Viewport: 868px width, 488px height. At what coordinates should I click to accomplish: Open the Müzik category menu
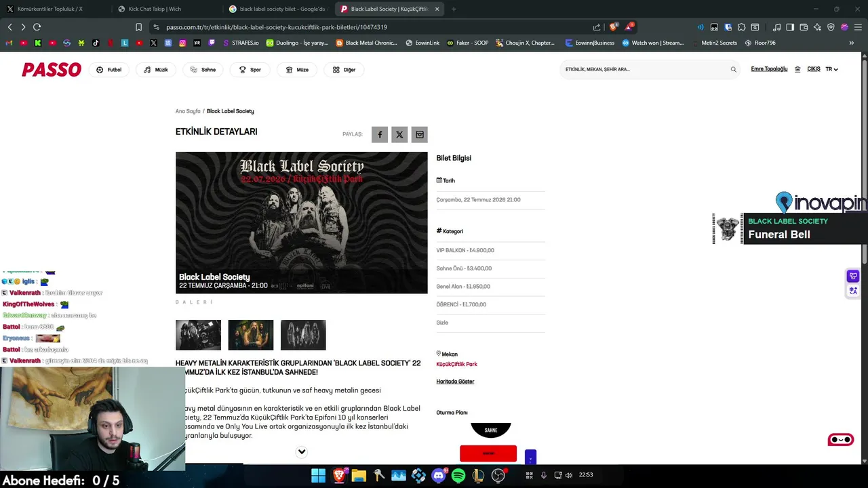click(x=156, y=69)
